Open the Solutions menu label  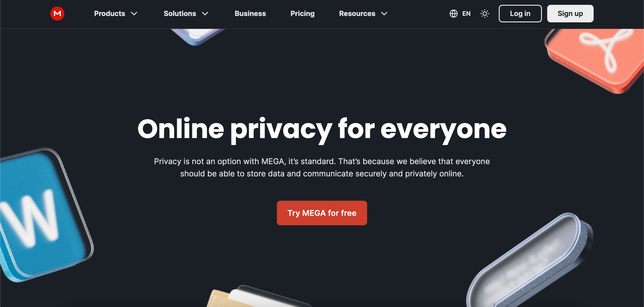click(180, 14)
